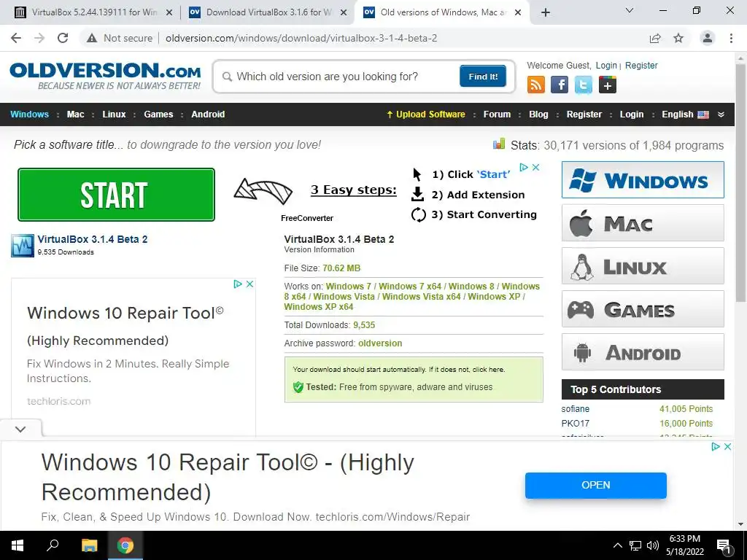Show hidden tray icons
747x560 pixels.
click(x=617, y=545)
